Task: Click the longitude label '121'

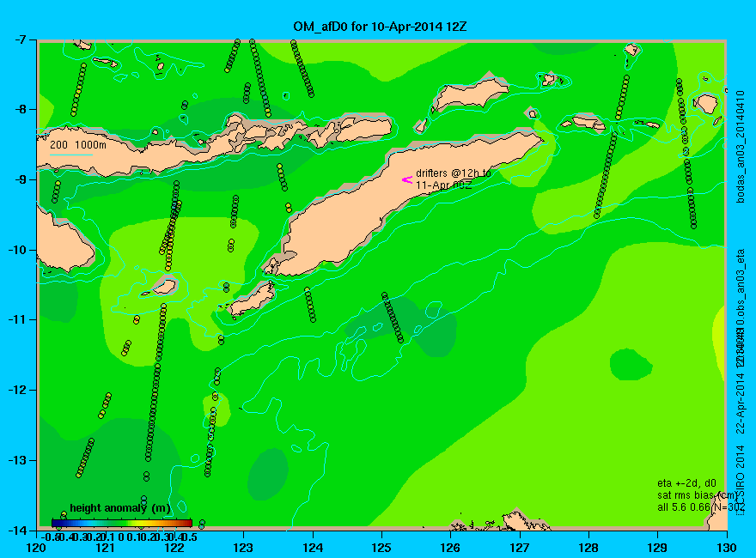Action: (105, 548)
